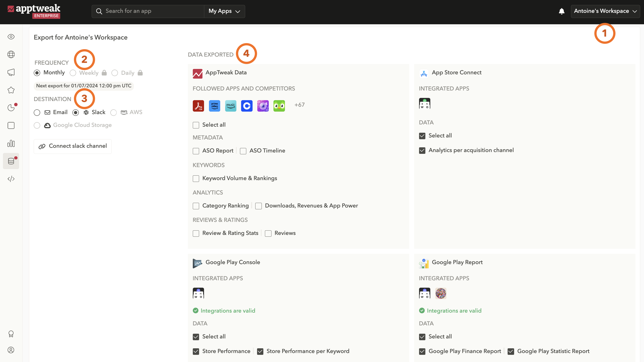Uncheck Analytics per acquisition channel

422,150
